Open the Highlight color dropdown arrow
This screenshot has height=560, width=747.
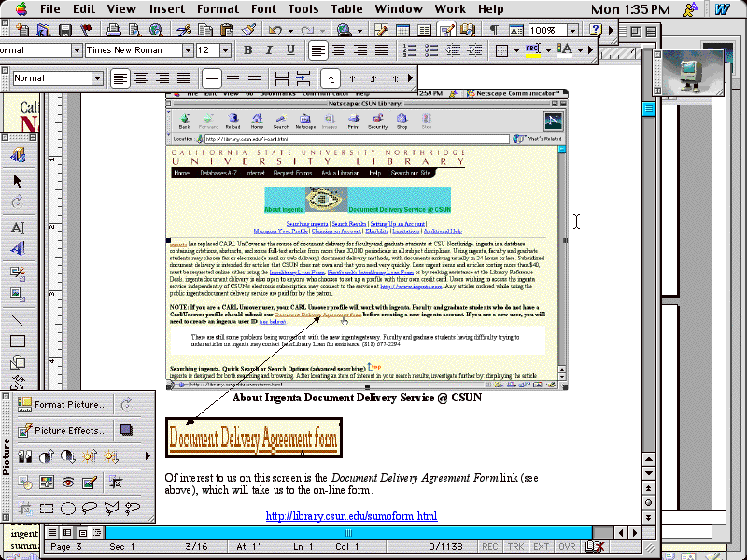[x=548, y=50]
